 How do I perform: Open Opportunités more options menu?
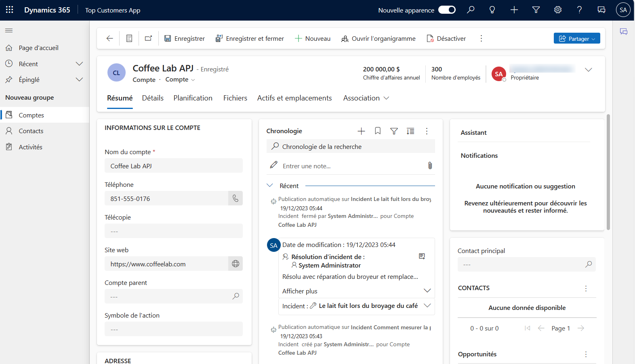(586, 354)
